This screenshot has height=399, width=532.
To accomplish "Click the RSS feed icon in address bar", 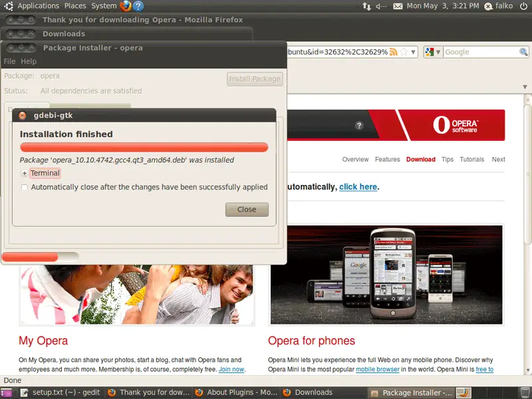I will point(393,52).
